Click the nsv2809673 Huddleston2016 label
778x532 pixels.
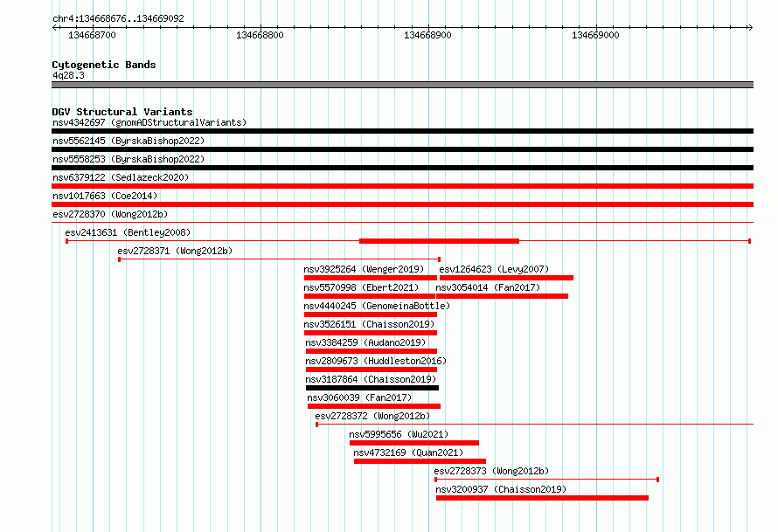pyautogui.click(x=376, y=361)
